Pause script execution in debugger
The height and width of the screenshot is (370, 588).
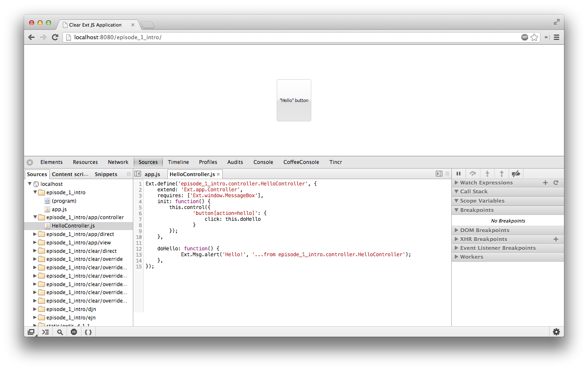(x=459, y=174)
